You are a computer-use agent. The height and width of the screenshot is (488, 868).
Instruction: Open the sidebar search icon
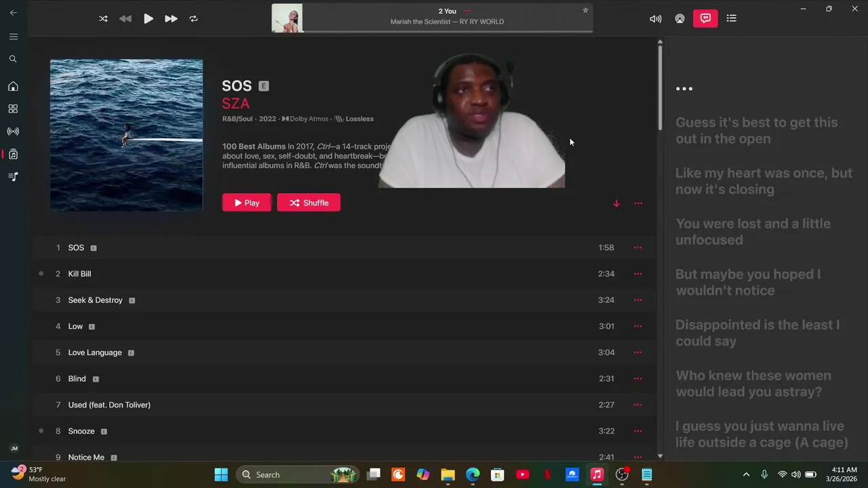pyautogui.click(x=13, y=59)
